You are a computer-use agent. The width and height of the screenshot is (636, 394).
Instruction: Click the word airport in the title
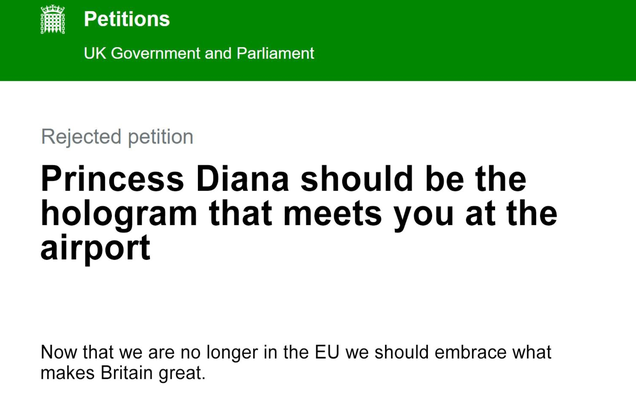96,249
